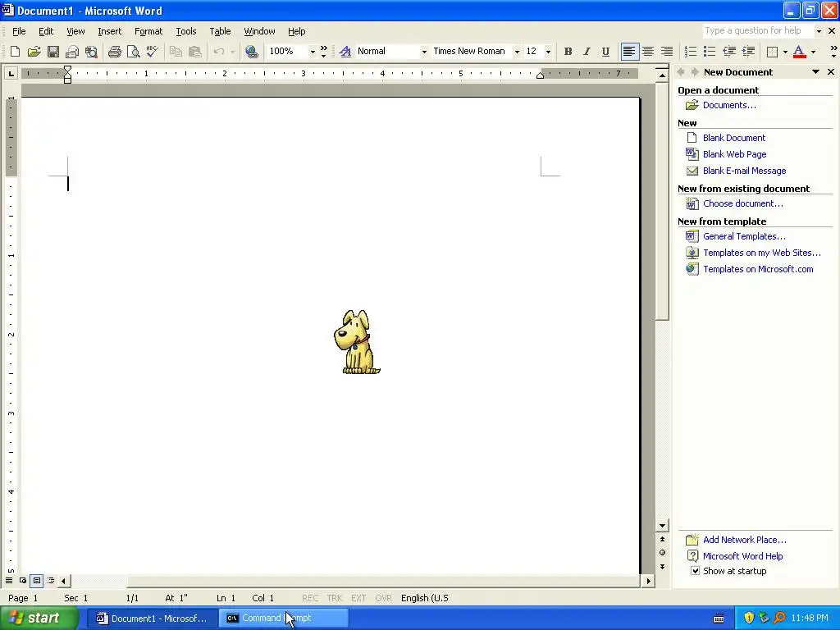Open the File menu
Image resolution: width=840 pixels, height=630 pixels.
[19, 31]
